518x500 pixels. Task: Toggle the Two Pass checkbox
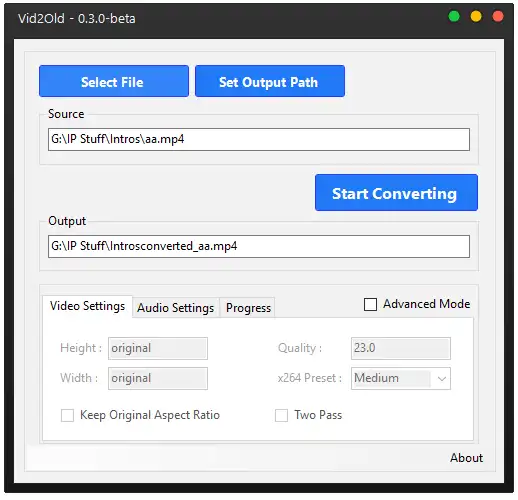(x=281, y=415)
